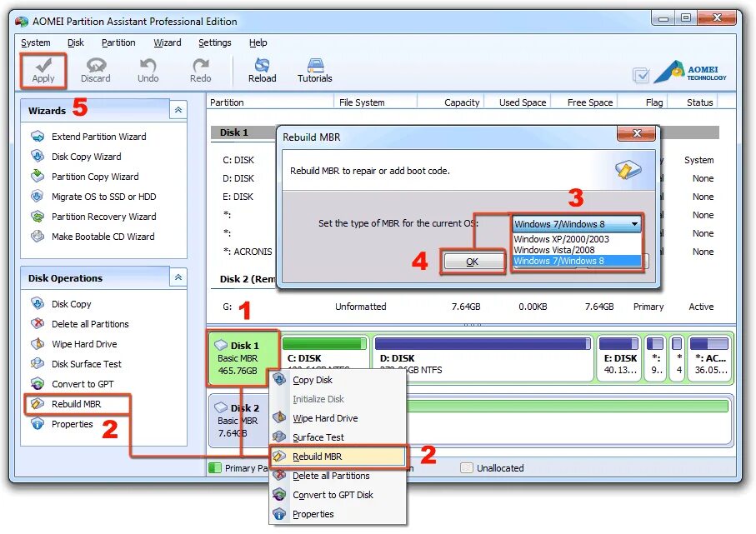Select the *: AC... partition block
This screenshot has height=534, width=756.
point(709,358)
